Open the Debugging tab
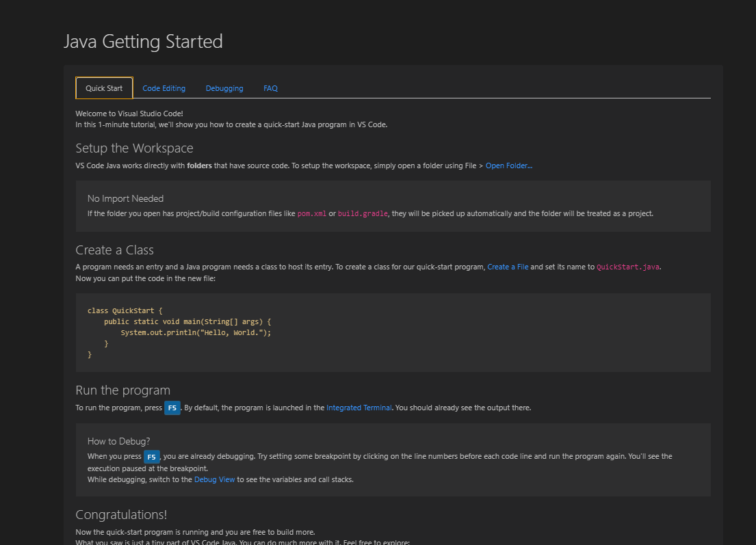Screen dimensions: 756x545 point(224,88)
